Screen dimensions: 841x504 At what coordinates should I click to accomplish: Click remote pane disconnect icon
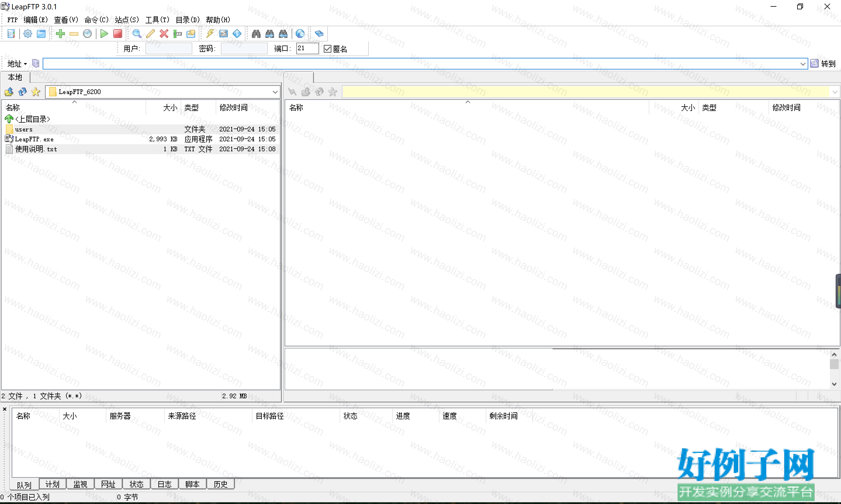292,92
